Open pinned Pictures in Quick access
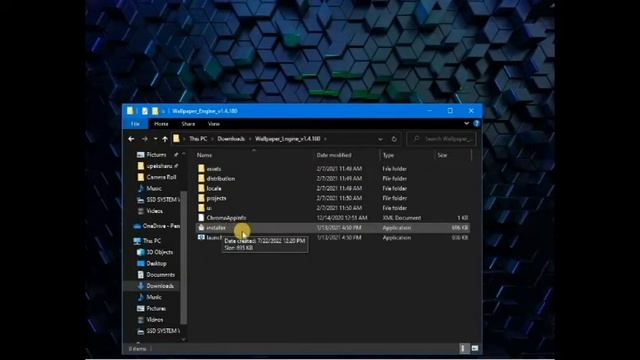Viewport: 640px width, 360px height. 156,155
